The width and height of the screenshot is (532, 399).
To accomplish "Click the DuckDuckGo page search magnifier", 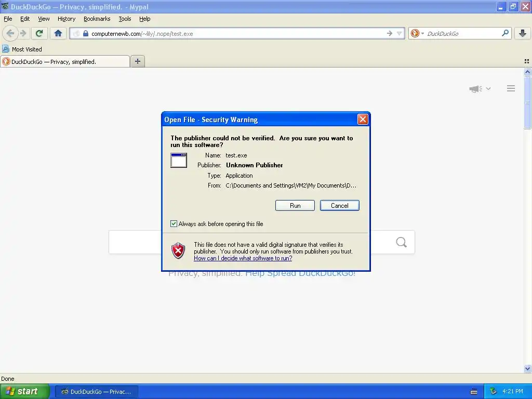I will (402, 242).
